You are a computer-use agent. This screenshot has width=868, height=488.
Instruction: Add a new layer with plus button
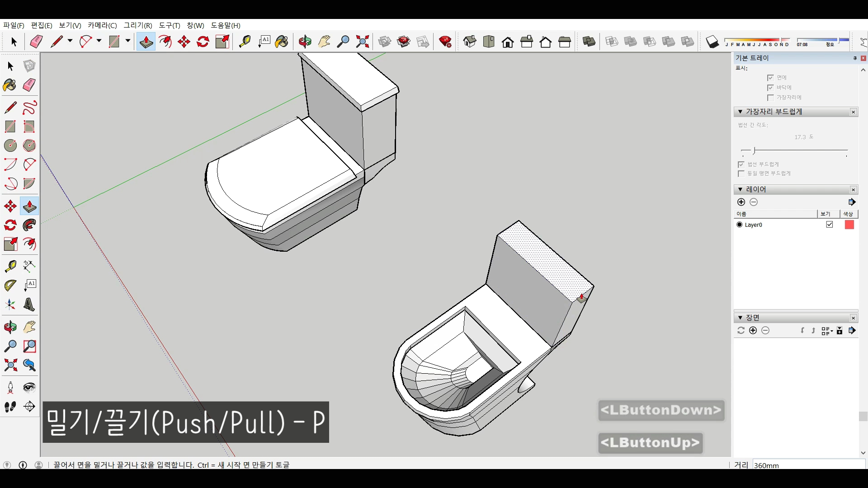pyautogui.click(x=741, y=202)
